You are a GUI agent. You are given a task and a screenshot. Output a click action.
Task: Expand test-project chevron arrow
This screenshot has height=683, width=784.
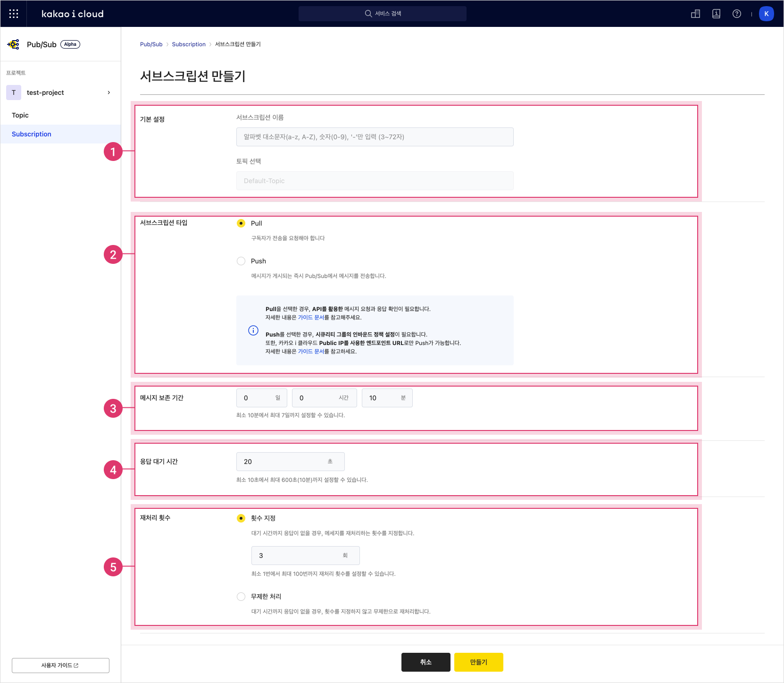(x=109, y=93)
